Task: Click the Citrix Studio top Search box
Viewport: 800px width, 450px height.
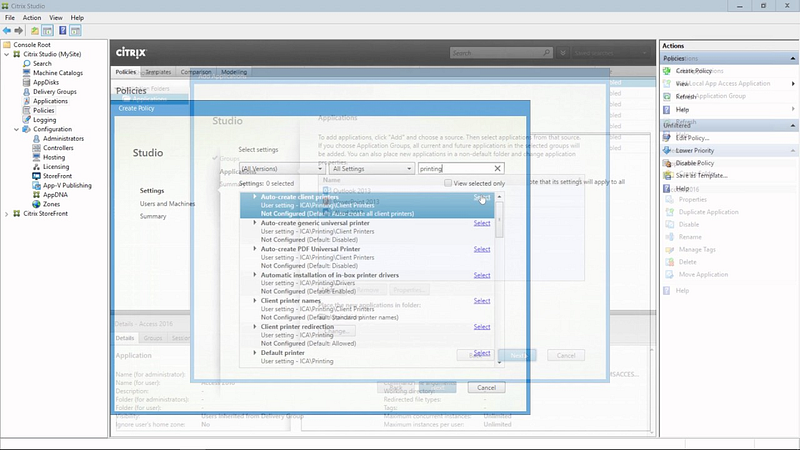Action: pyautogui.click(x=501, y=53)
